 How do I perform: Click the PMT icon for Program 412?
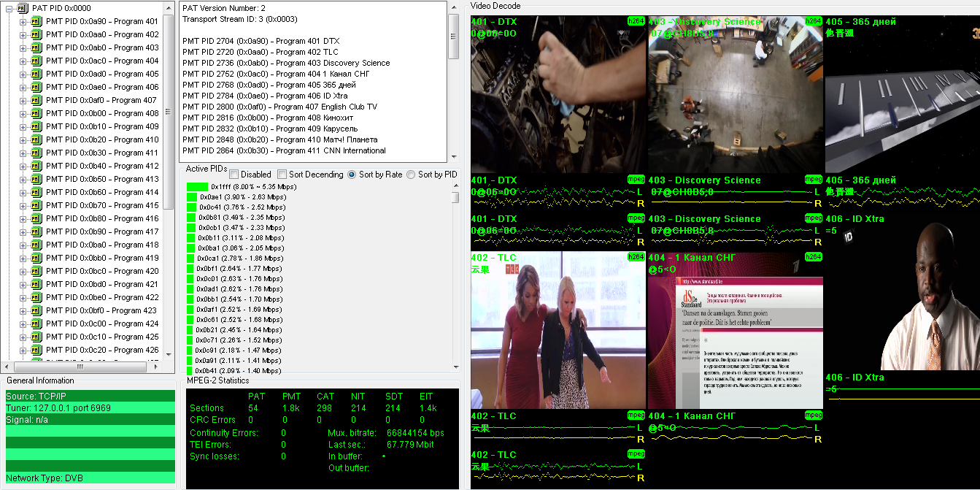point(36,166)
